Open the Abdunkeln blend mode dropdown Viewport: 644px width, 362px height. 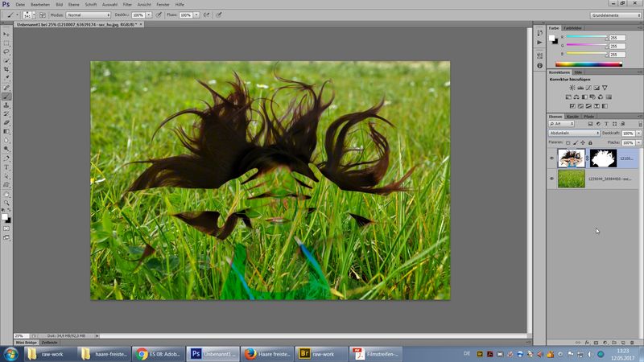point(574,133)
